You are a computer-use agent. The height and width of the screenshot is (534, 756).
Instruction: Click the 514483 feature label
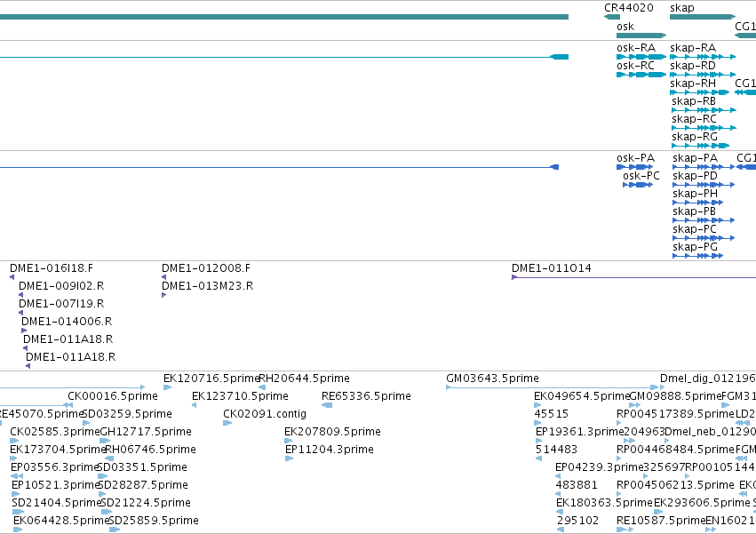[x=556, y=450]
